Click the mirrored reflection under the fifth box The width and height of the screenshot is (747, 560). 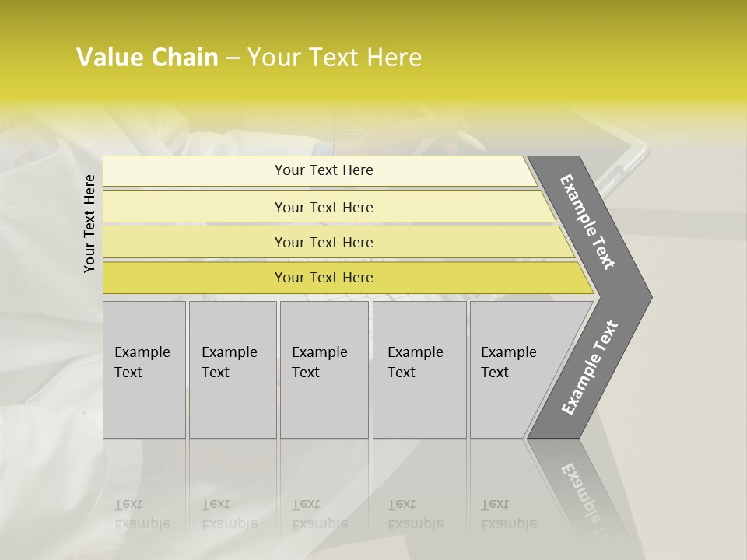tap(509, 513)
